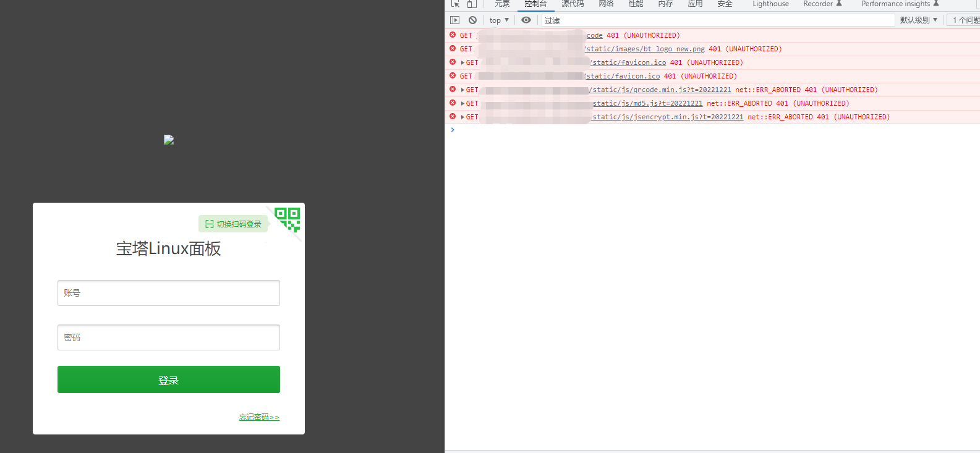Open the Recorder tab
Viewport: 980px width, 453px height.
822,4
